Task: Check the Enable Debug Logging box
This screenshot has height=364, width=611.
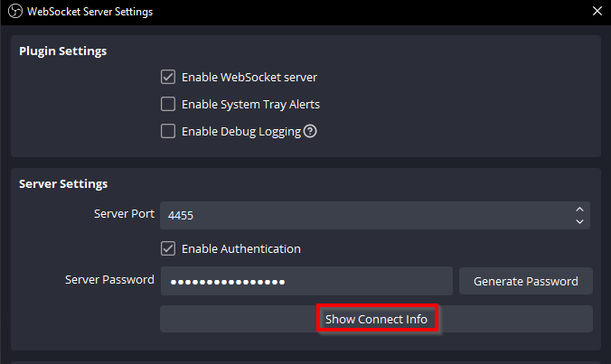Action: coord(168,131)
